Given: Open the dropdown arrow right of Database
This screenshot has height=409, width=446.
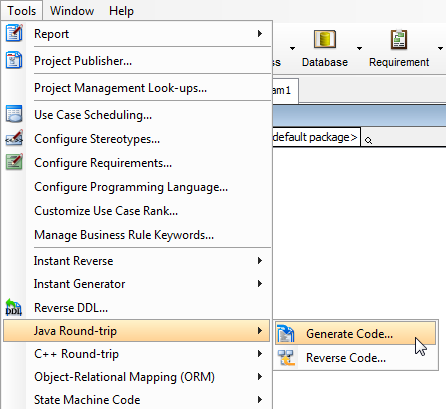Looking at the screenshot, I should 359,49.
